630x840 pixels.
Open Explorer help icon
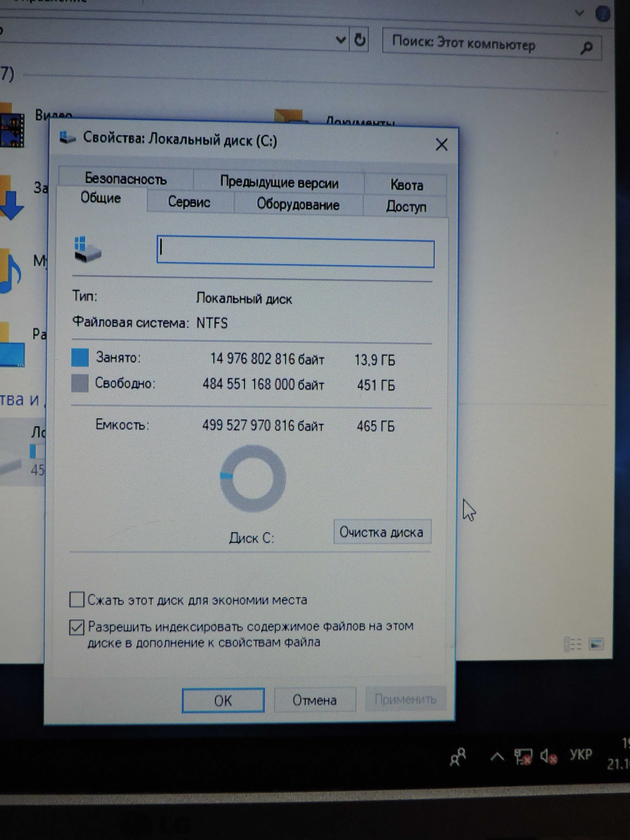pos(603,14)
